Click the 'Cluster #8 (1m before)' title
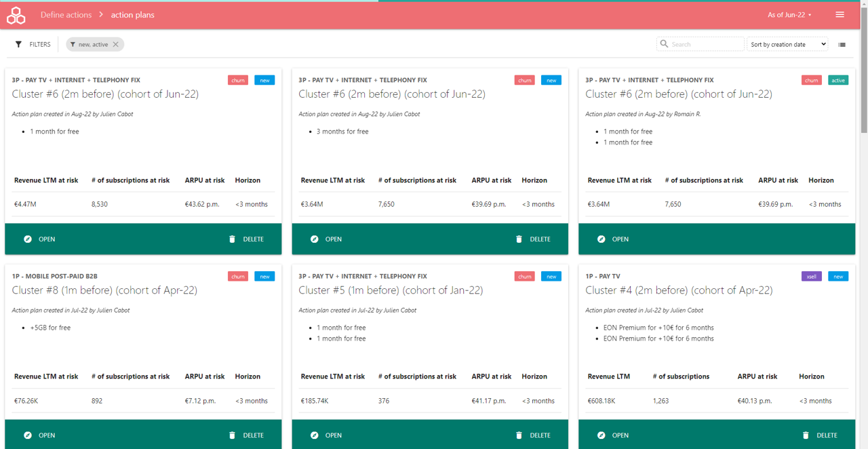 point(104,290)
